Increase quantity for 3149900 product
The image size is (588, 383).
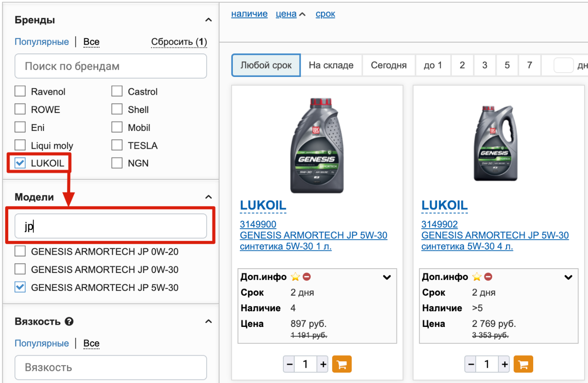coord(323,364)
